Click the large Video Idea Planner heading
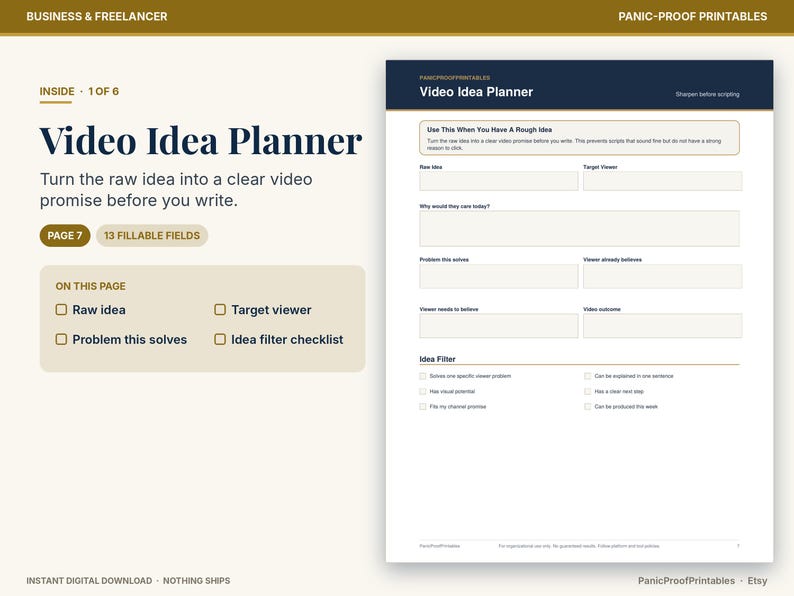This screenshot has height=596, width=794. (201, 141)
